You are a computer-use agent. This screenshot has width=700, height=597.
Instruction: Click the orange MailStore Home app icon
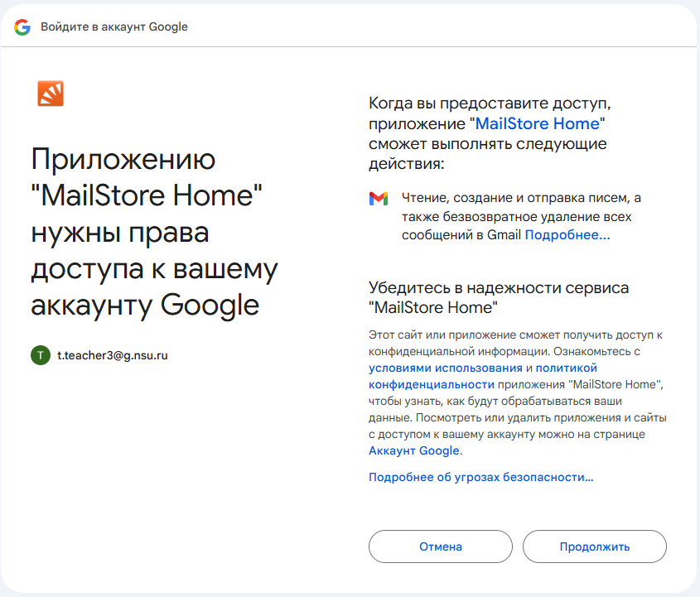51,94
